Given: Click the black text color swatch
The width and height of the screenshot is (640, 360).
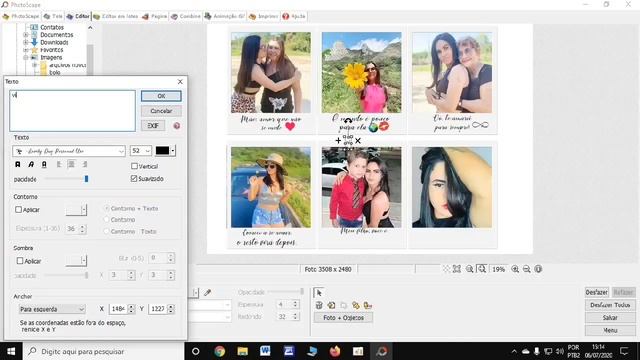Looking at the screenshot, I should pyautogui.click(x=162, y=151).
